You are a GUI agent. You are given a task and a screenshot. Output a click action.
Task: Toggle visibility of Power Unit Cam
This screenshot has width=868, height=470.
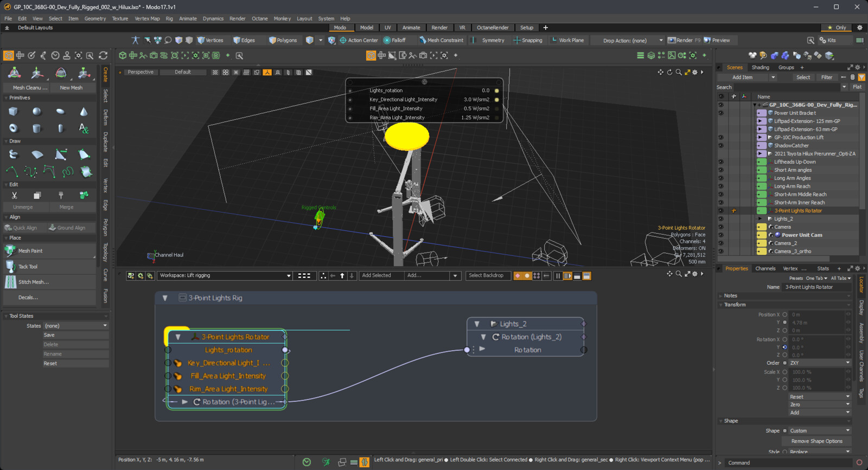(x=721, y=235)
